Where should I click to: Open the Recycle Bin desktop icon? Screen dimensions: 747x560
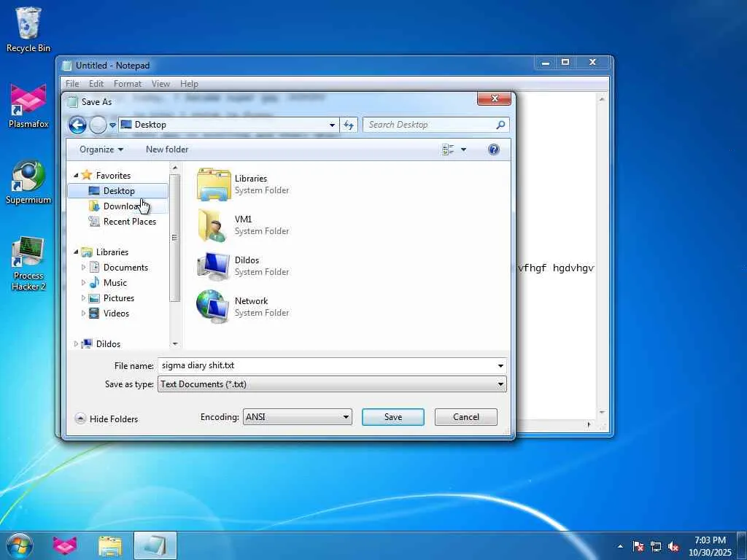28,29
